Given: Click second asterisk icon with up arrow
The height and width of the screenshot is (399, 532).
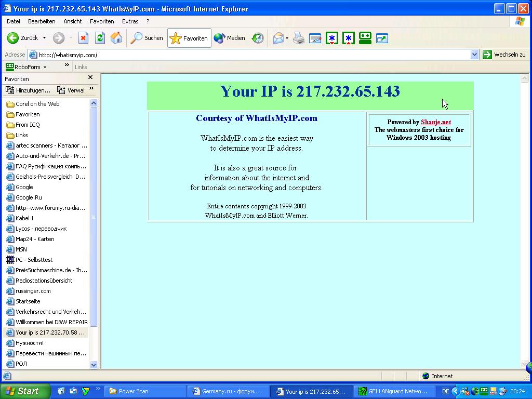Looking at the screenshot, I should tap(349, 38).
